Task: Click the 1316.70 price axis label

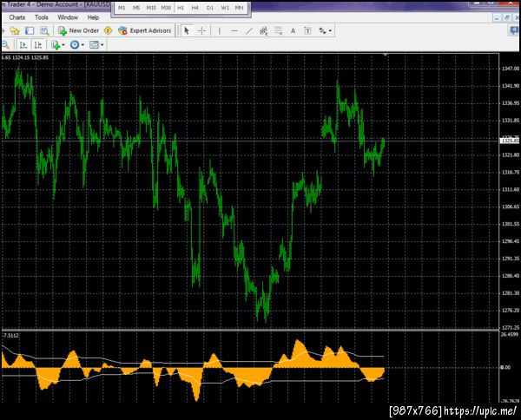Action: click(511, 172)
